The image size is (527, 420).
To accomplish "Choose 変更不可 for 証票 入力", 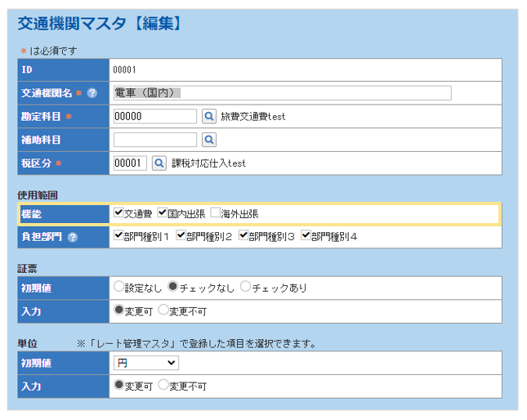I will (163, 311).
